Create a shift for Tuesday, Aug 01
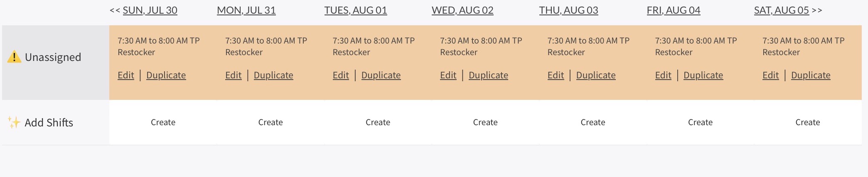This screenshot has height=177, width=868. pyautogui.click(x=378, y=122)
